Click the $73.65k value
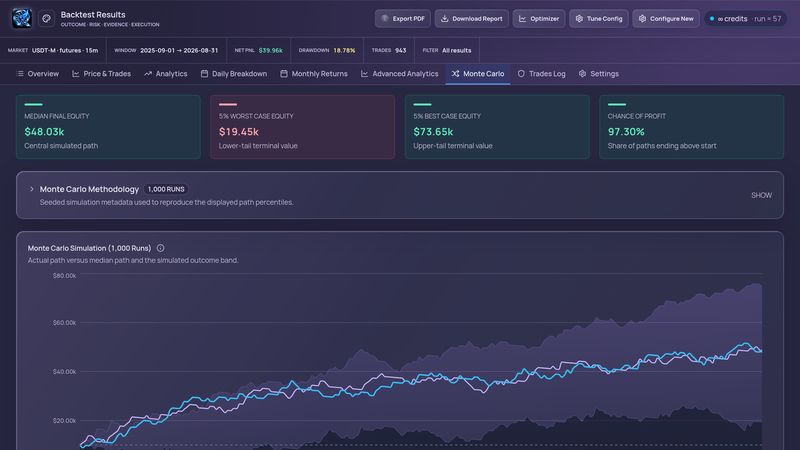The width and height of the screenshot is (800, 450). tap(433, 132)
